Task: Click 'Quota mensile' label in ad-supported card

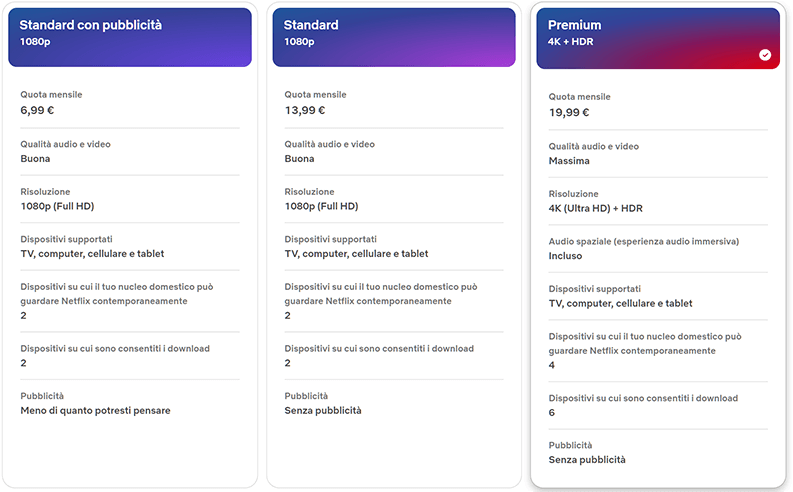Action: [51, 95]
